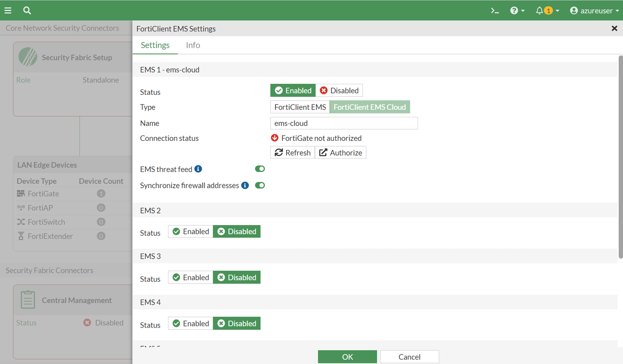623x364 pixels.
Task: Click the Authorize button
Action: pos(340,153)
